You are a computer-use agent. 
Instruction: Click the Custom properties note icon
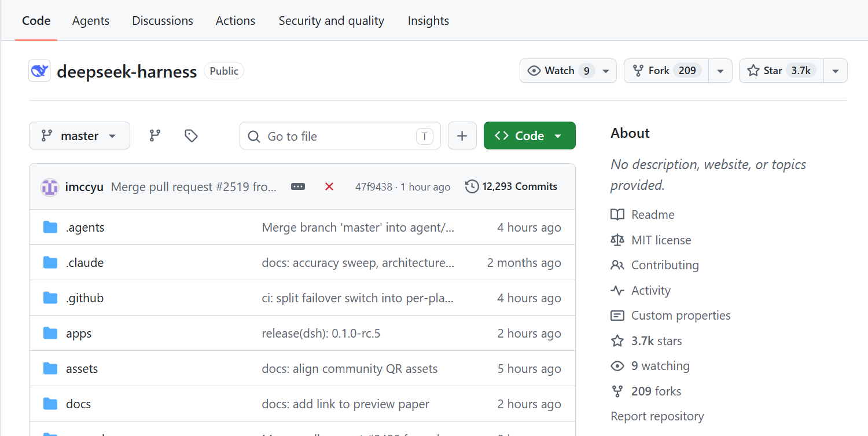(x=617, y=316)
